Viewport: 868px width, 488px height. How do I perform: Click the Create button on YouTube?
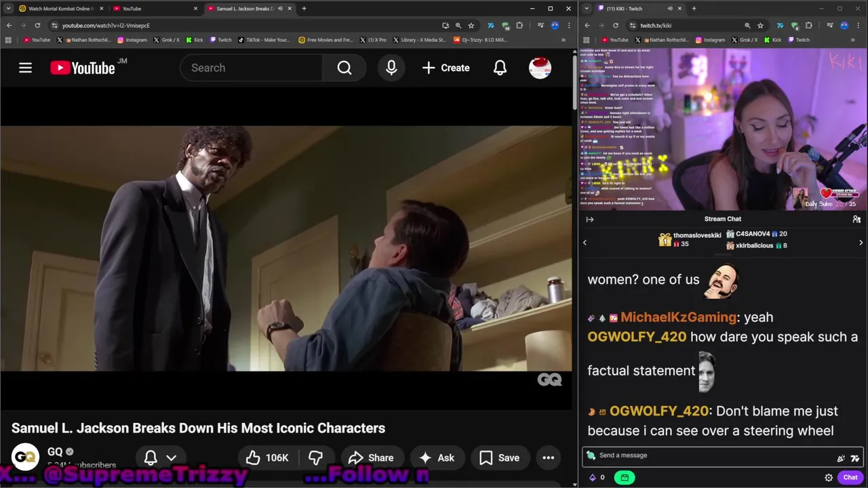(x=446, y=68)
